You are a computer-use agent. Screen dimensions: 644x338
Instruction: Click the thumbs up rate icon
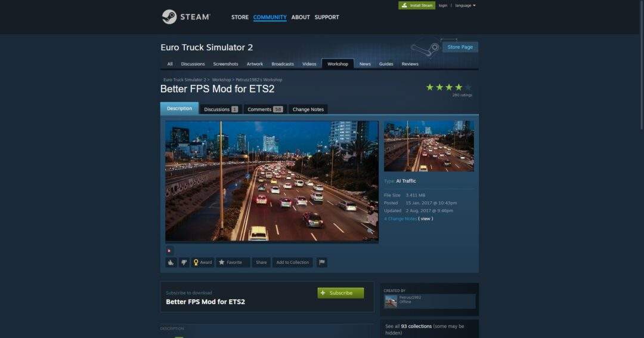[x=171, y=262]
